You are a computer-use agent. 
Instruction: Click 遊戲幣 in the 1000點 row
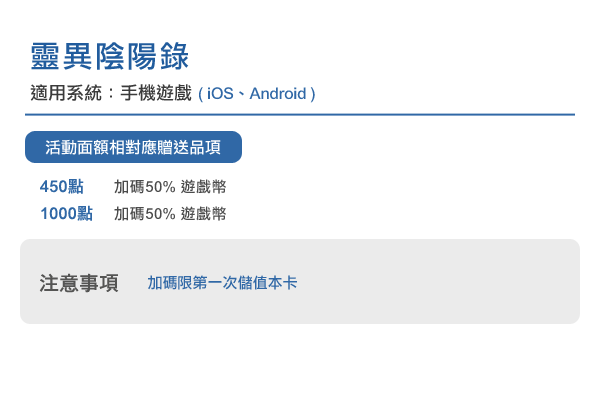click(203, 213)
